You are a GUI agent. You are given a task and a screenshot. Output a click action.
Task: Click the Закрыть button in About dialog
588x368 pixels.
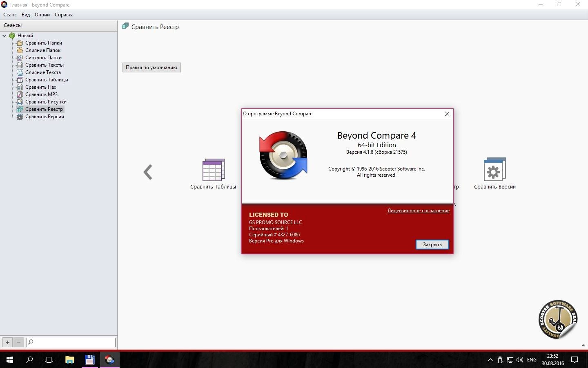[432, 245]
